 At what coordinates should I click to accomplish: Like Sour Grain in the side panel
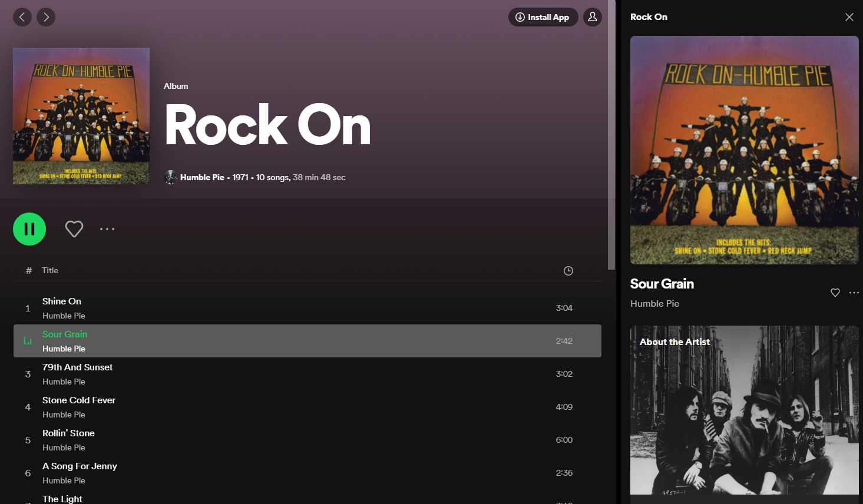tap(835, 293)
